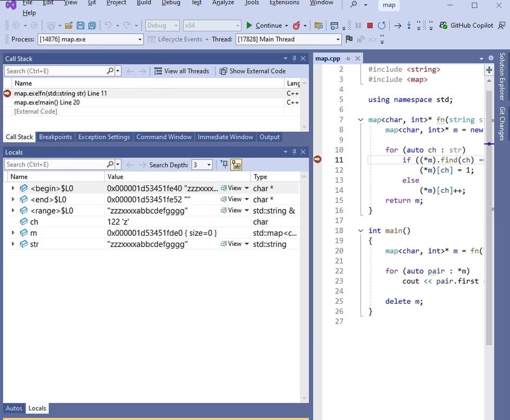
Task: Click the Hot Reload flame icon
Action: 296,25
